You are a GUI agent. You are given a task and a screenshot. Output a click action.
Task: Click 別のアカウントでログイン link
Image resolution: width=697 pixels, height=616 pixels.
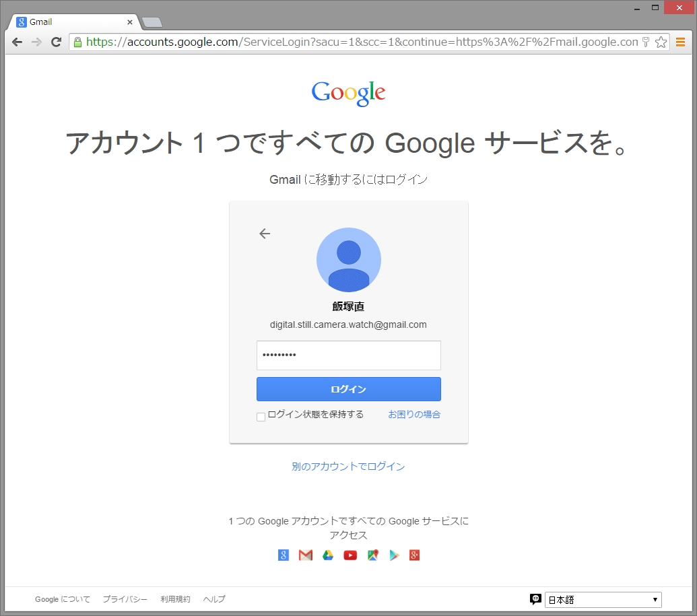click(x=349, y=467)
